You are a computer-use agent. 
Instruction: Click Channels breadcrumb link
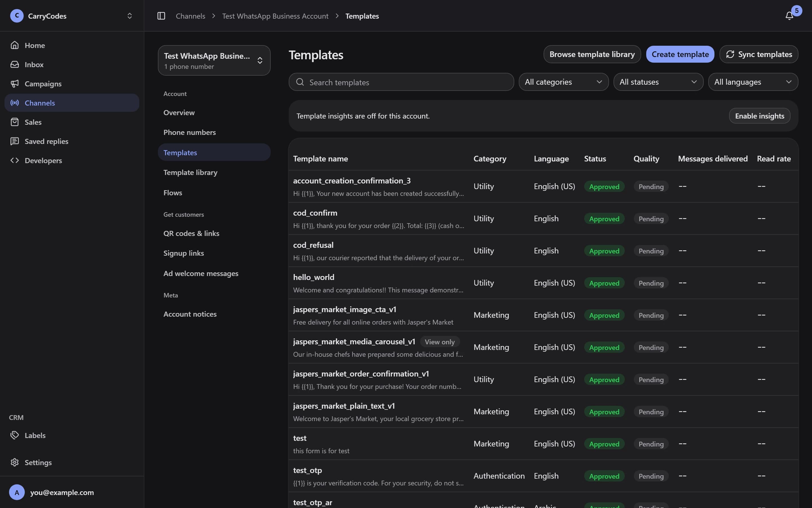(x=190, y=16)
